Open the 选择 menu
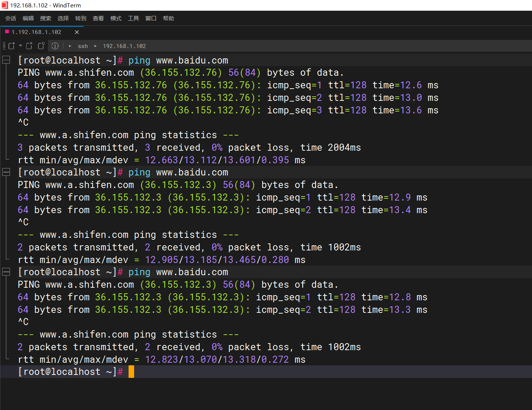This screenshot has height=410, width=532. (63, 18)
